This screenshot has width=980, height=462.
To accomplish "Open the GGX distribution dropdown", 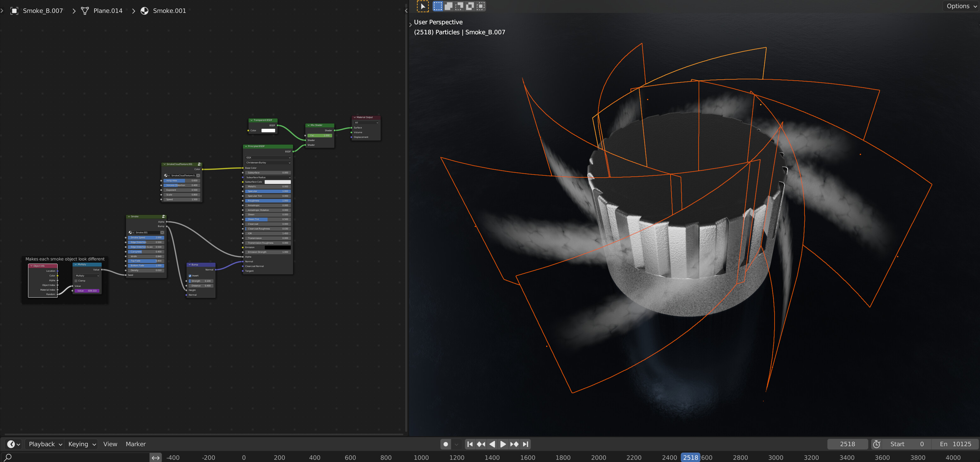I will pos(268,157).
